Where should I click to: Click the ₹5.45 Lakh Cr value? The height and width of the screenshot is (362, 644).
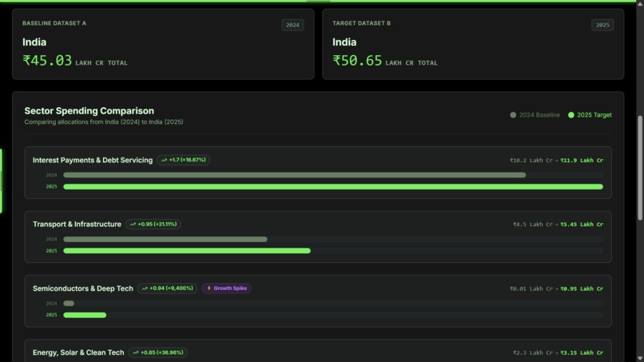tap(582, 225)
